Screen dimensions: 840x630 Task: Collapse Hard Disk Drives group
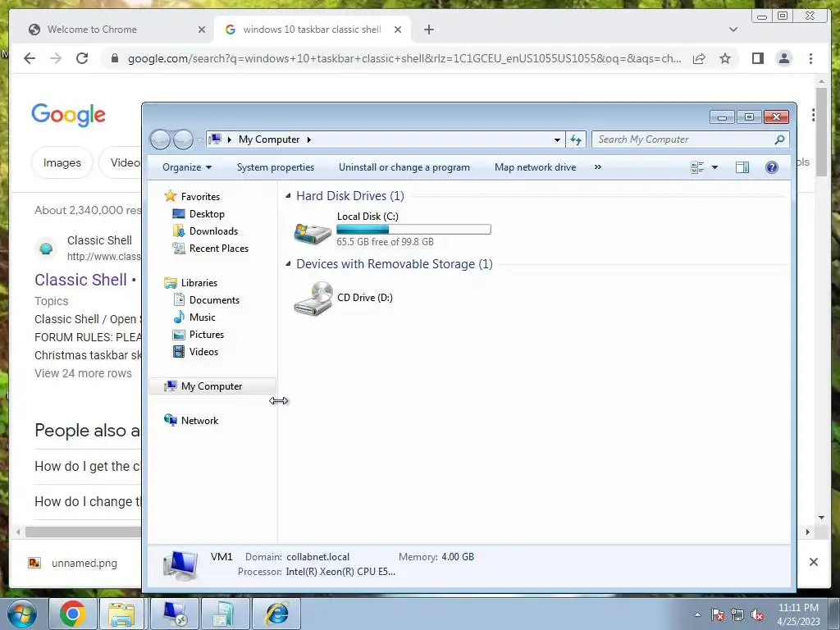click(288, 195)
